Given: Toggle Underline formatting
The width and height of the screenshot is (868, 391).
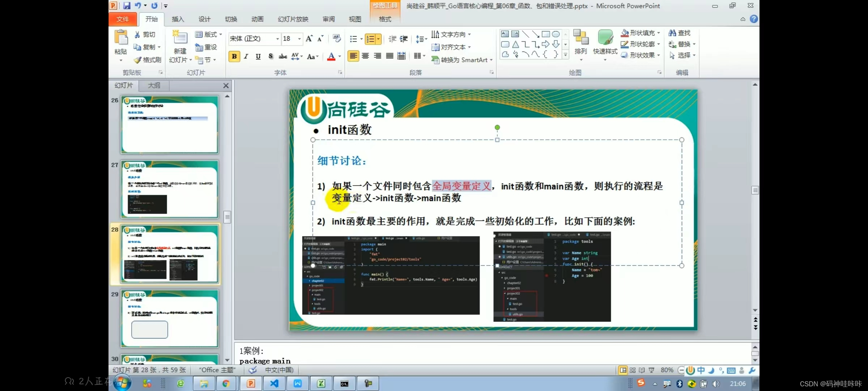Looking at the screenshot, I should pyautogui.click(x=258, y=56).
